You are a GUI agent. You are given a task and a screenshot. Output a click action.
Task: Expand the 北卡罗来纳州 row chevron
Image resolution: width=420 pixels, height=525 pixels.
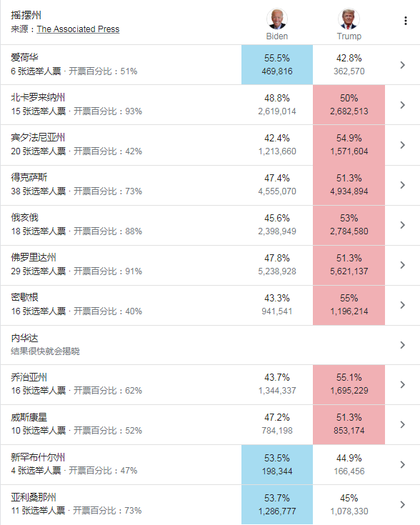tap(403, 105)
